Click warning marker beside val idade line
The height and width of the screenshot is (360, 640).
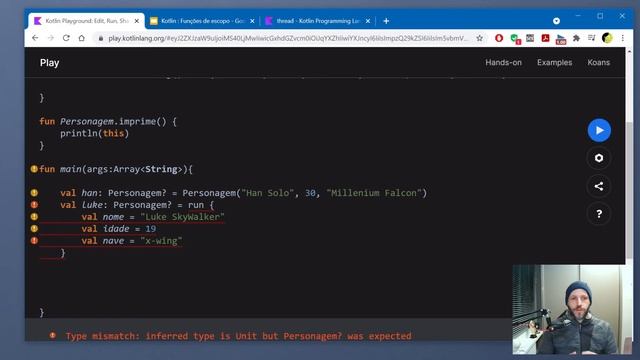pos(34,229)
